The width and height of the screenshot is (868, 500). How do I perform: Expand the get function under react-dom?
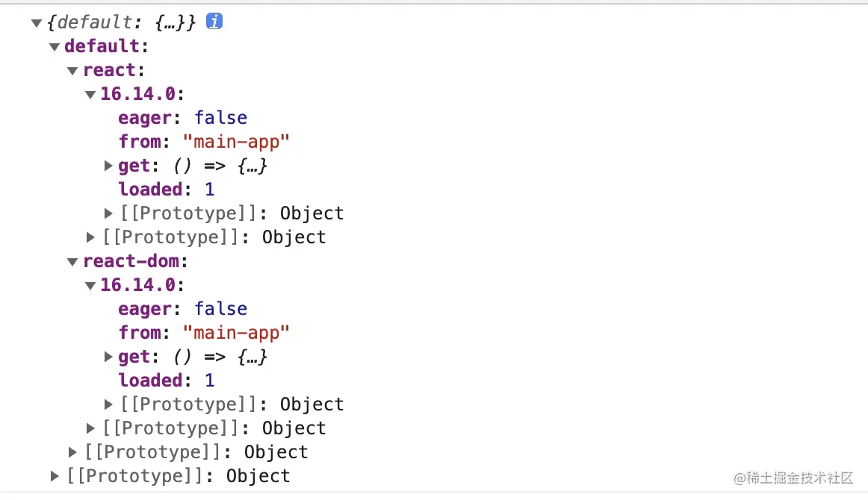pyautogui.click(x=108, y=357)
